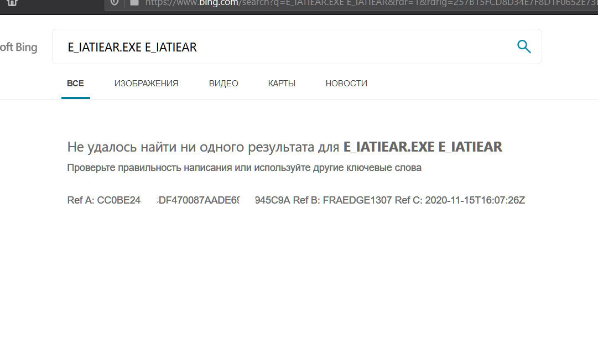Click the Ref B FRAEDGE1307 text

click(x=342, y=200)
